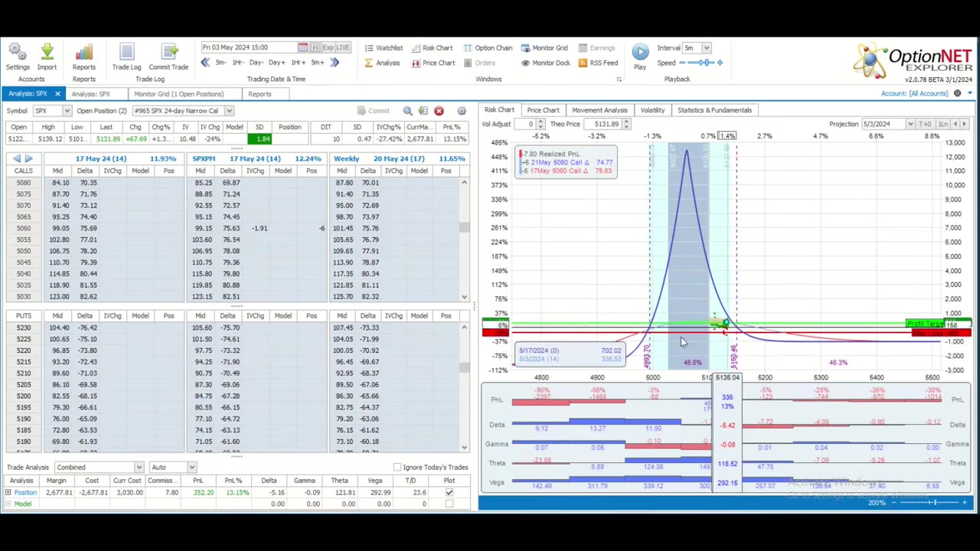Viewport: 980px width, 551px height.
Task: Open the Reports bar-chart icon
Action: [x=84, y=52]
